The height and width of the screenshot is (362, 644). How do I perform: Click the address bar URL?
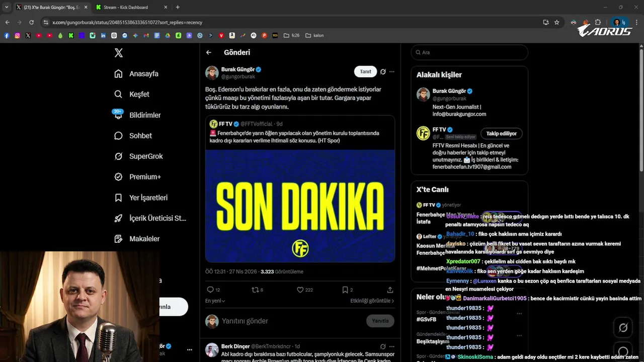[x=127, y=22]
